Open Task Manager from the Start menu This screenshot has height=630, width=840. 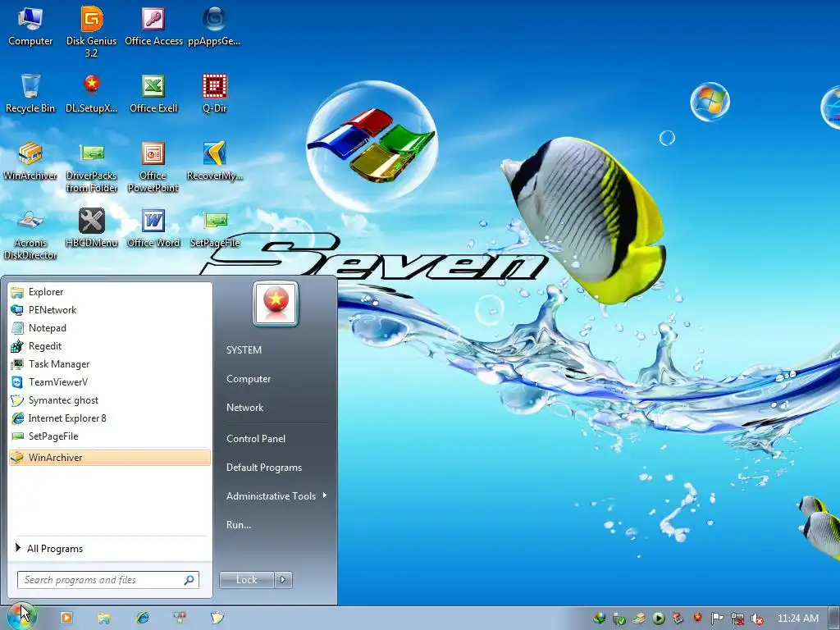[x=110, y=364]
